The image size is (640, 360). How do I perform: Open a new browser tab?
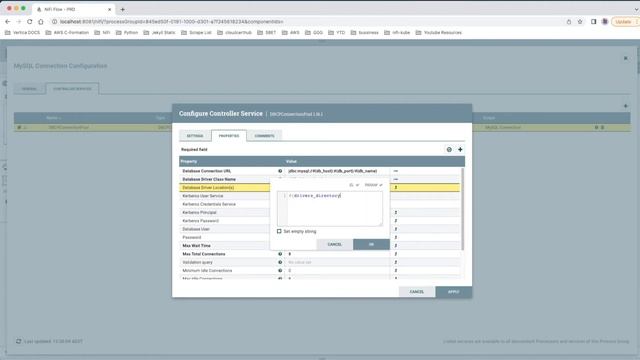pyautogui.click(x=122, y=9)
